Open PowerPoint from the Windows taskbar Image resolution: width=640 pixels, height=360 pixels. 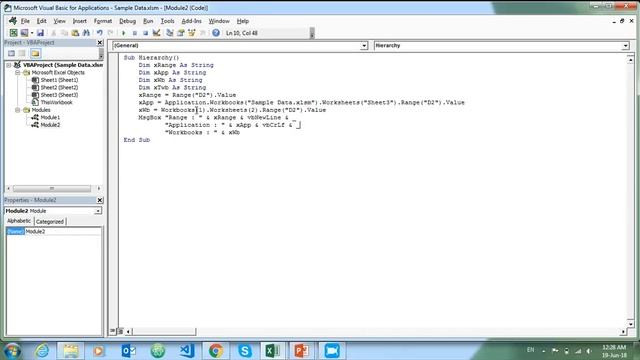302,351
